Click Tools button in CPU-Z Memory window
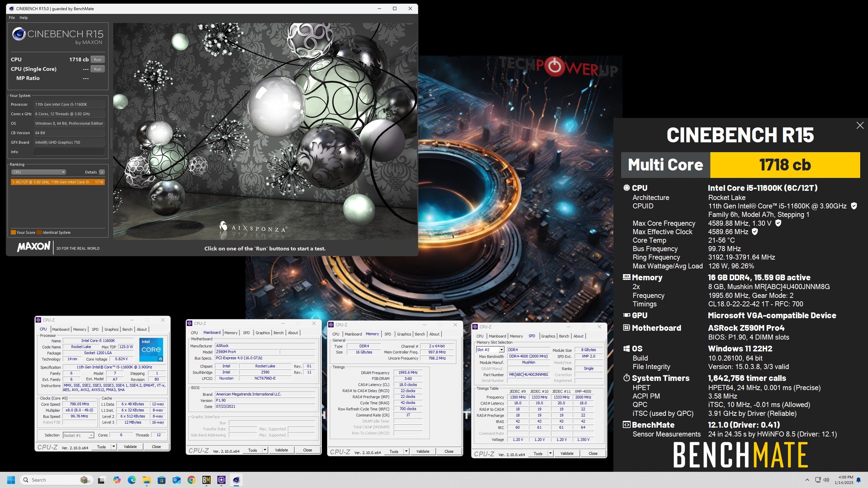The height and width of the screenshot is (488, 868). pyautogui.click(x=394, y=451)
